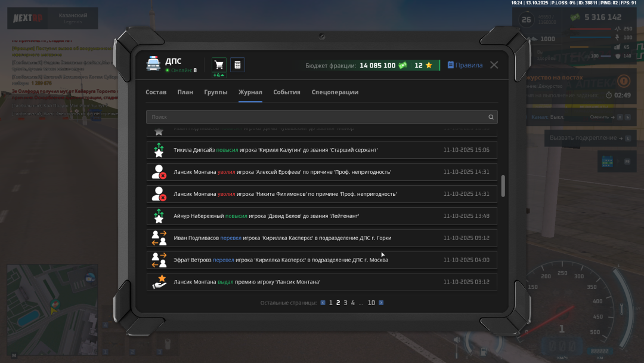Viewport: 644px width, 363px height.
Task: Open the Правила rules link
Action: [465, 65]
